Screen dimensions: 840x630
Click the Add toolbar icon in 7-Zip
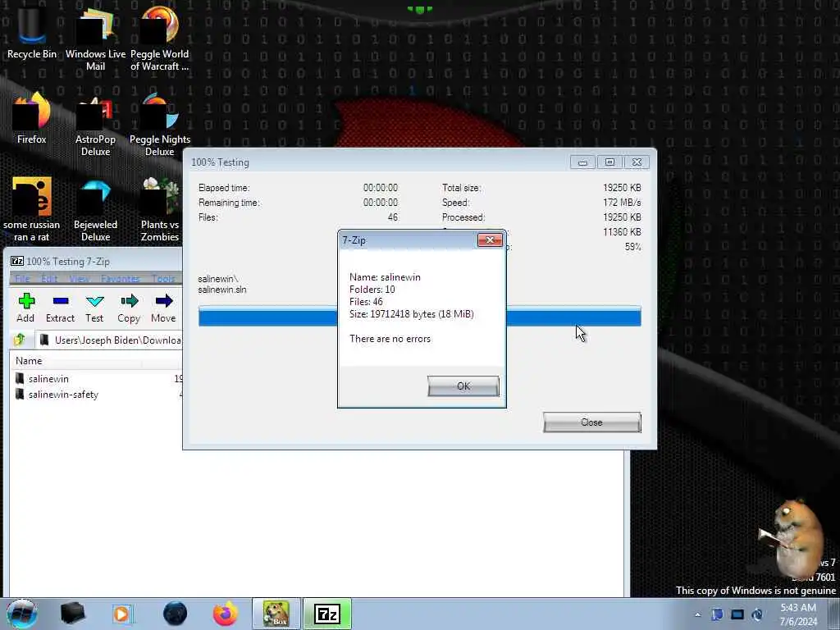click(x=25, y=308)
